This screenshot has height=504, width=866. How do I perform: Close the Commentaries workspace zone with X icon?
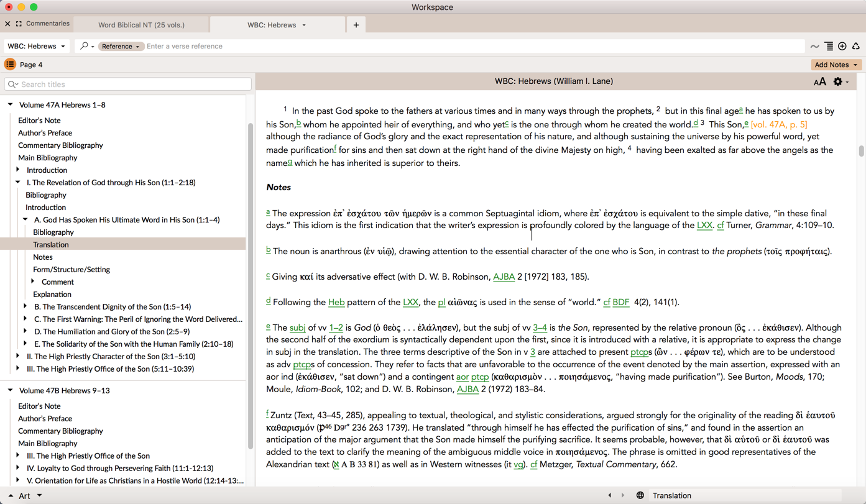click(x=7, y=24)
